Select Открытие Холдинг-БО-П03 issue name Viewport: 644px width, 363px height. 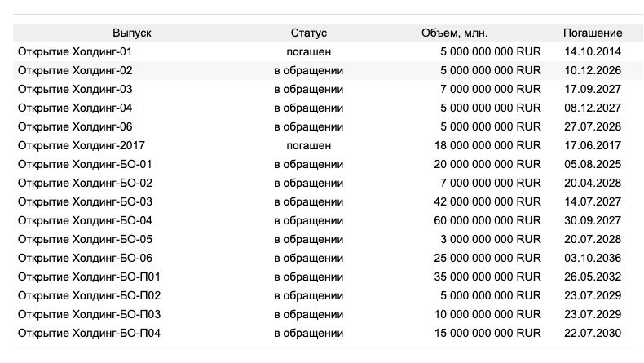coord(89,315)
